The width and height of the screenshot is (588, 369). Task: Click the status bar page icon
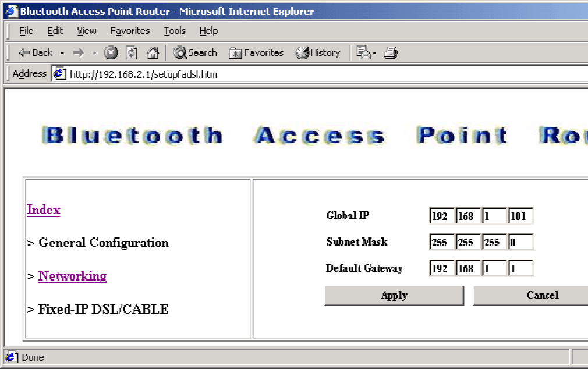(11, 357)
